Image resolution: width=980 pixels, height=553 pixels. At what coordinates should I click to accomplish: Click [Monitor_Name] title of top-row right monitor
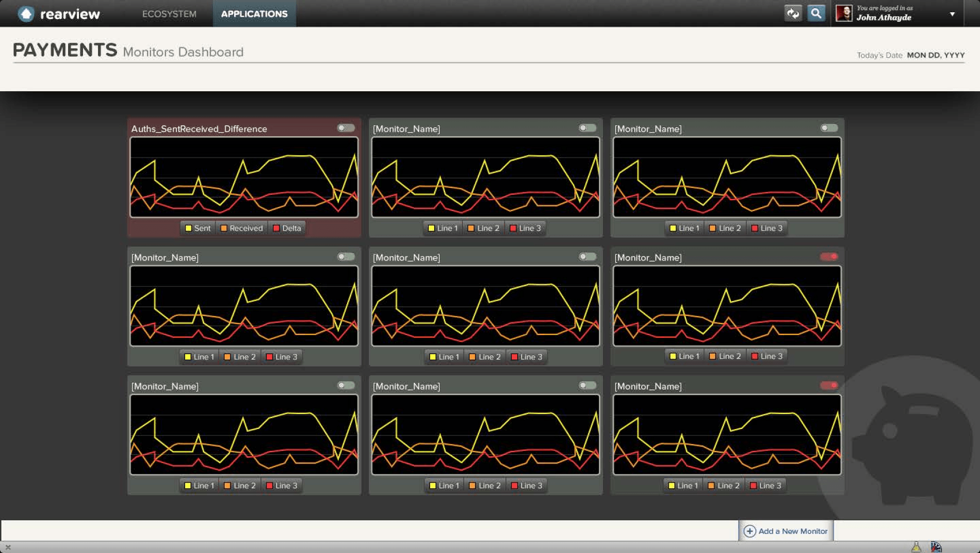[x=648, y=129]
